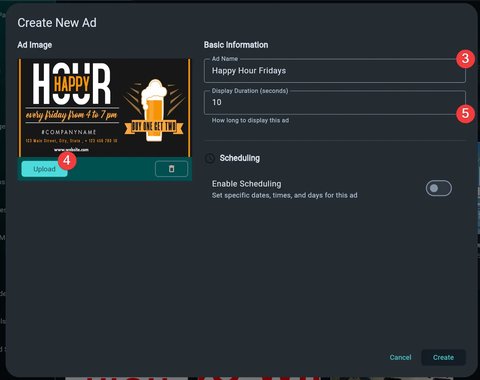The image size is (480, 380).
Task: Toggle the Enable Scheduling switch
Action: click(x=439, y=188)
